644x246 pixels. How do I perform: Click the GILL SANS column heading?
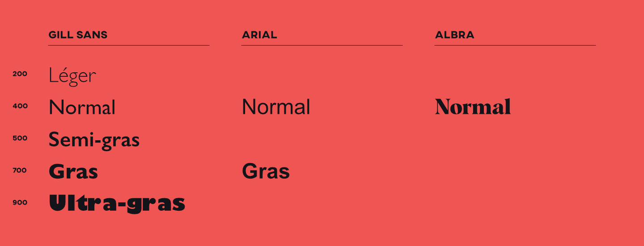click(x=78, y=35)
